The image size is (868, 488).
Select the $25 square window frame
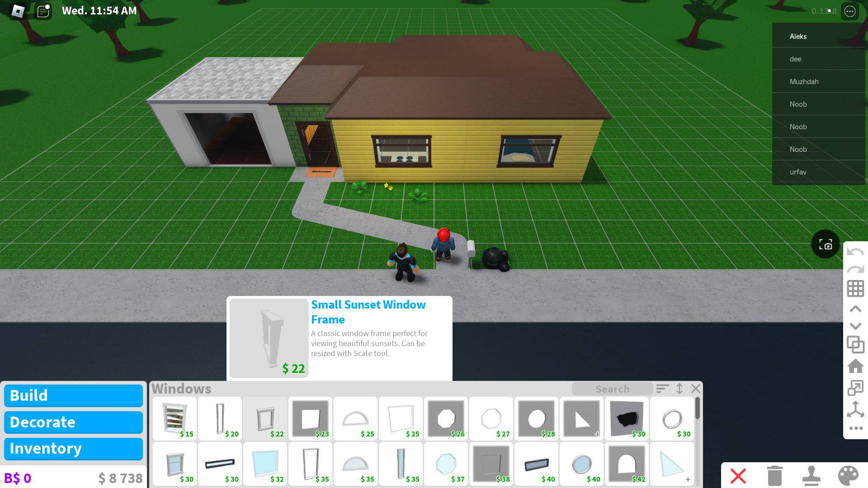coord(401,419)
